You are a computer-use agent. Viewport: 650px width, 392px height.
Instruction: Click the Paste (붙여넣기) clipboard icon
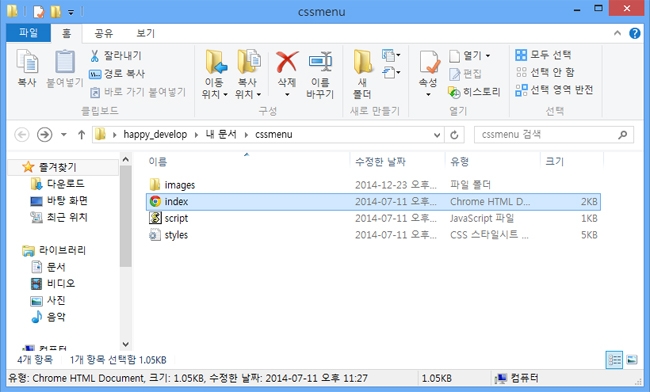coord(65,61)
